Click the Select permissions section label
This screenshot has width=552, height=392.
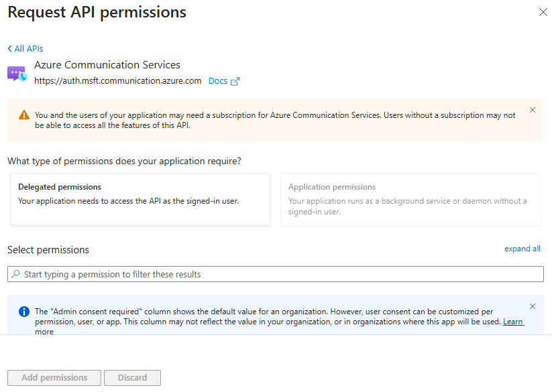click(x=48, y=249)
